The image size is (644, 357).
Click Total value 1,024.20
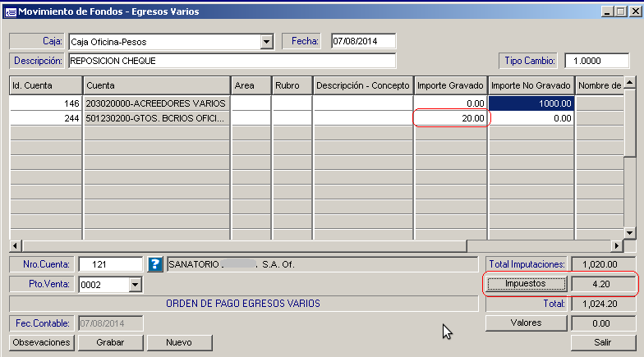coord(603,304)
